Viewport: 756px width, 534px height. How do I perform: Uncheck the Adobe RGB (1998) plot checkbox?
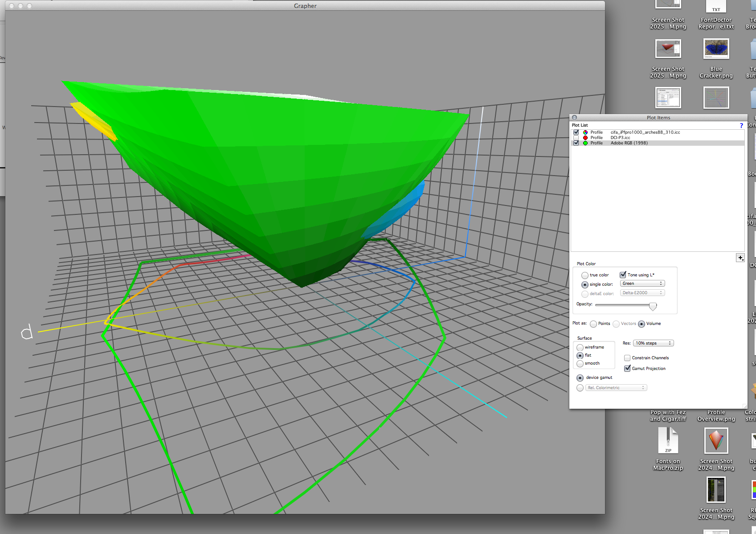[x=576, y=143]
